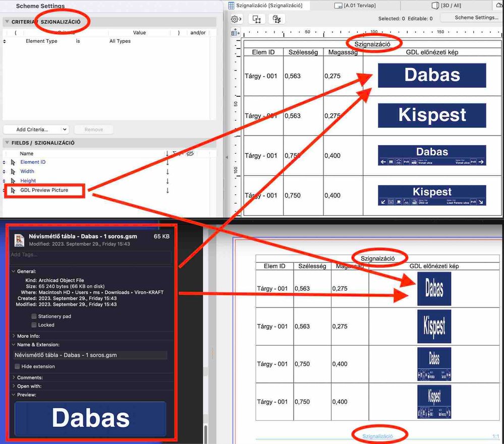504x444 pixels.
Task: Click the first Dabas sign image in schedule
Action: click(432, 76)
